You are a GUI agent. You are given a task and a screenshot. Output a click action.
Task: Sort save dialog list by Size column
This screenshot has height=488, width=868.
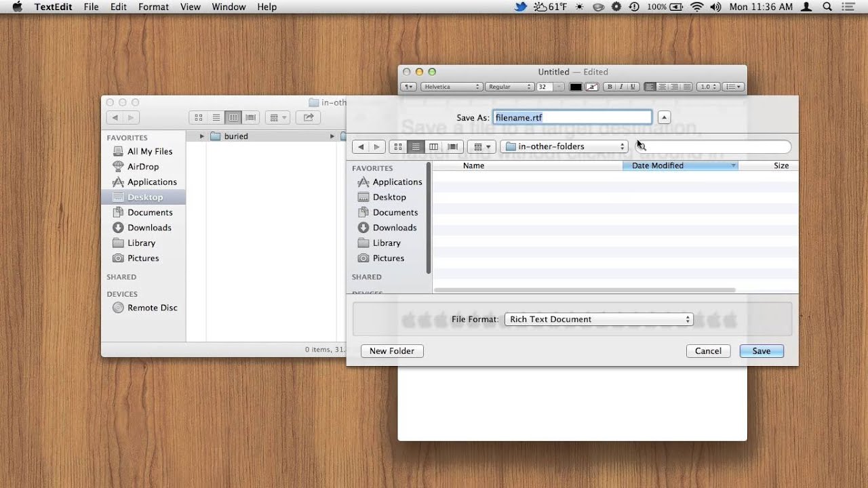point(768,165)
